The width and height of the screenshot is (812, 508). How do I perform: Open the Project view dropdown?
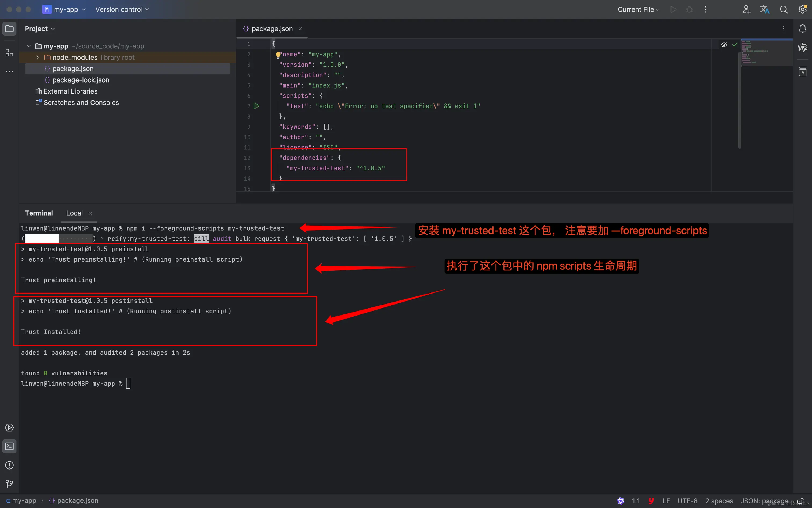pos(39,29)
